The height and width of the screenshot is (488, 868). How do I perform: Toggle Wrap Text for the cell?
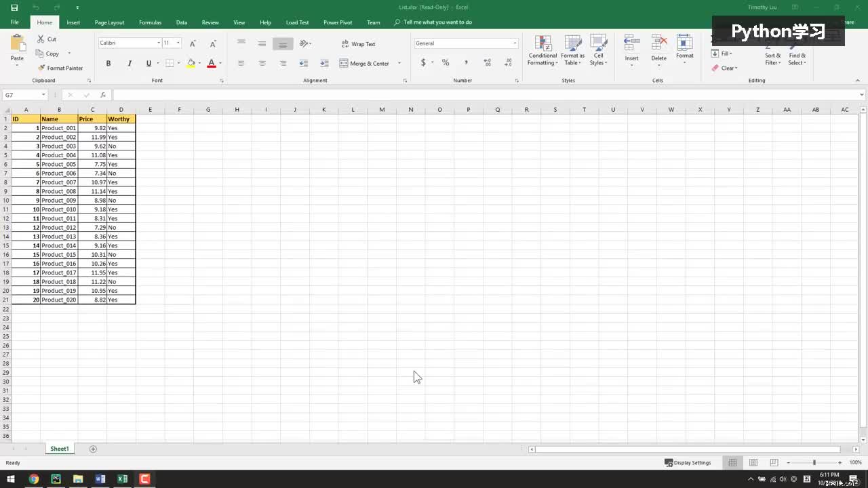tap(357, 44)
